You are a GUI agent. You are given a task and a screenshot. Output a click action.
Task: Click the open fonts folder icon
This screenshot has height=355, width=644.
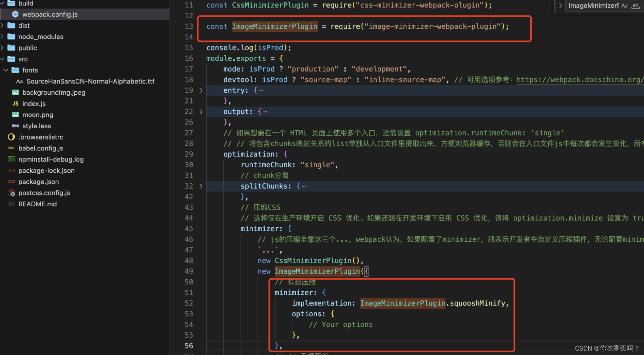(x=15, y=70)
